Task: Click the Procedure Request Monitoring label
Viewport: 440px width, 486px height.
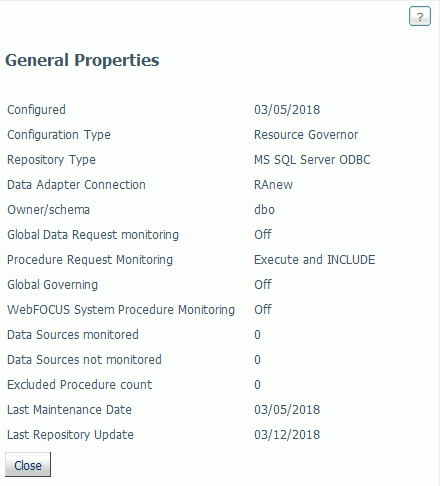Action: click(x=90, y=260)
